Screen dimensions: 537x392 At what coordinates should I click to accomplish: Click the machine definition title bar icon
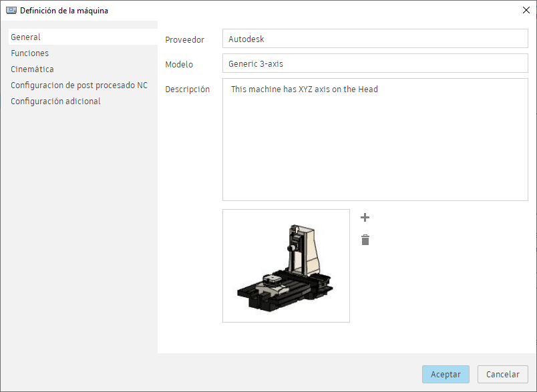(11, 10)
